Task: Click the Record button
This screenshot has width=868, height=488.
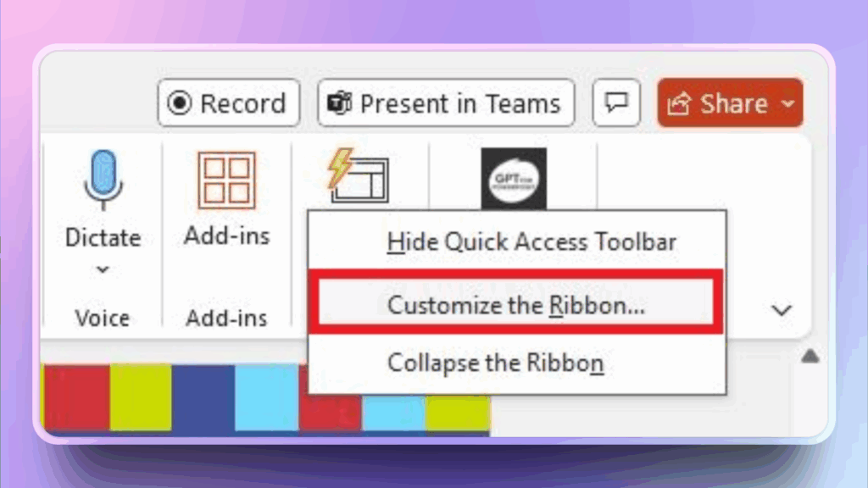Action: [229, 103]
